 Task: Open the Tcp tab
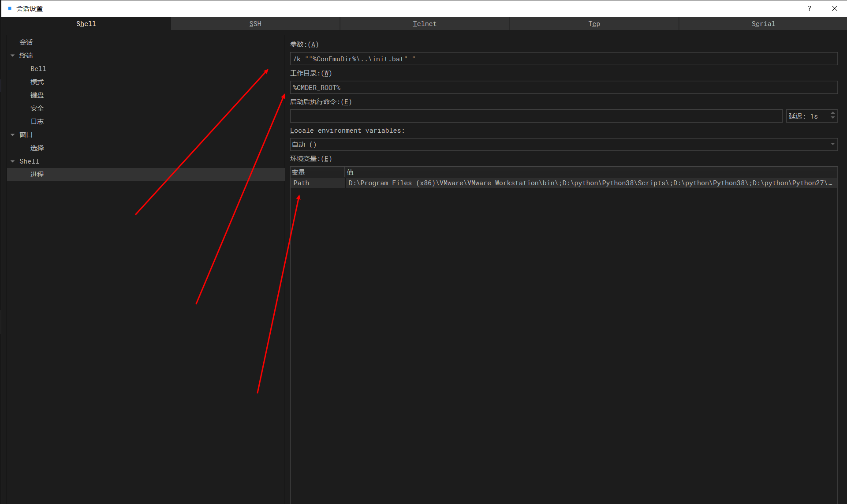tap(594, 24)
